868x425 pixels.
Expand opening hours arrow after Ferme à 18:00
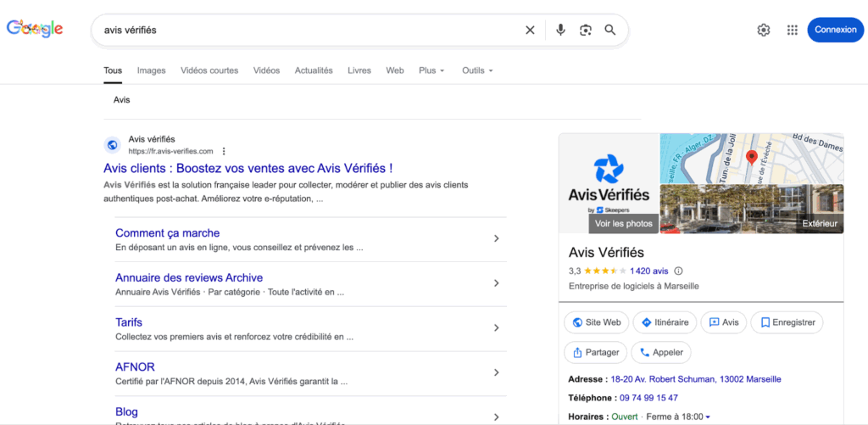pos(708,417)
